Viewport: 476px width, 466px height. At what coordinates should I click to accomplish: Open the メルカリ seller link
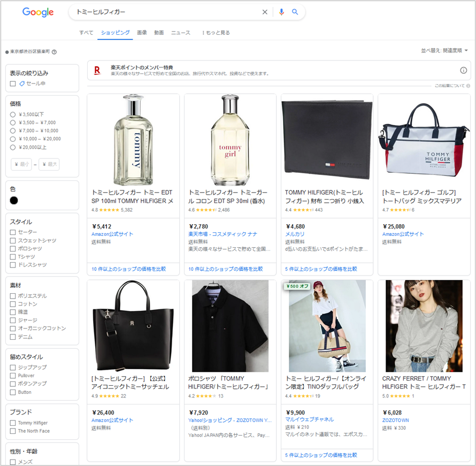295,234
